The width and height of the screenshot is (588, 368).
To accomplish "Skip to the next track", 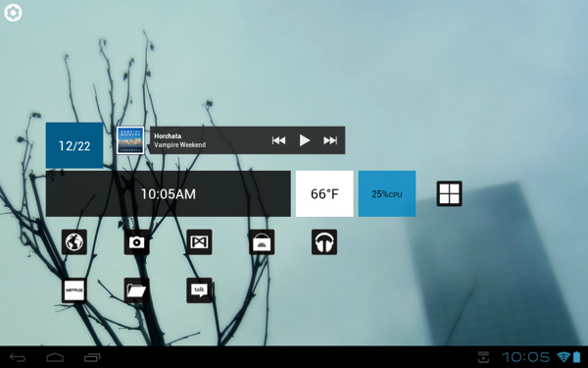I will click(x=330, y=140).
